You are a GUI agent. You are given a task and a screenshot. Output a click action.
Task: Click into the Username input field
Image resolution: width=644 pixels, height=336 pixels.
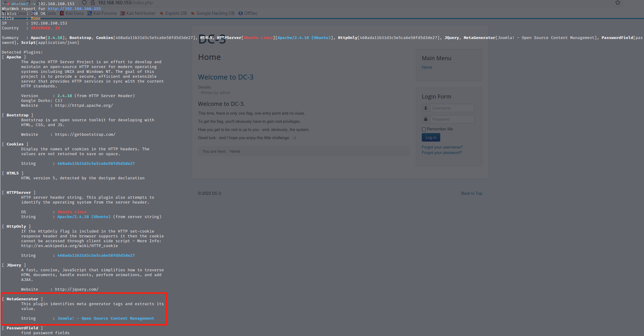452,108
